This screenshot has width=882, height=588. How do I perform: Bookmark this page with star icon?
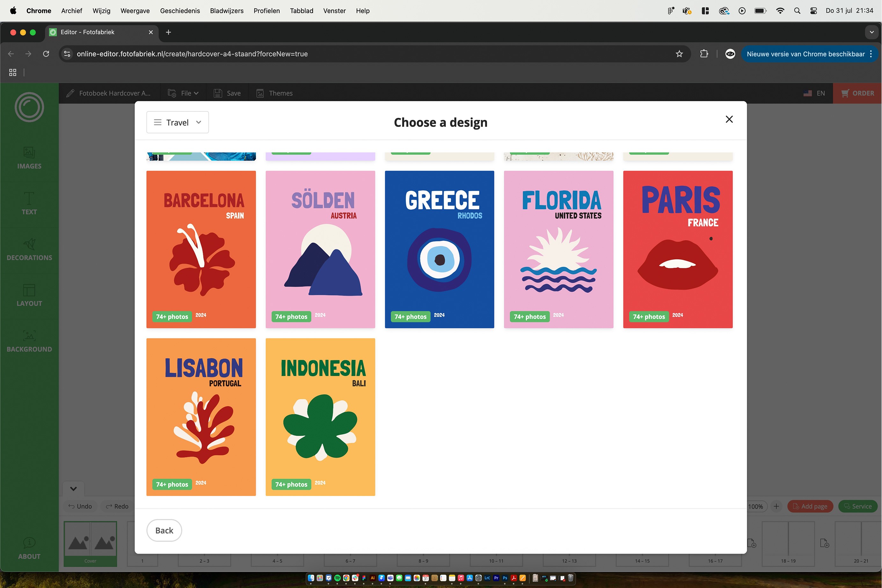679,54
